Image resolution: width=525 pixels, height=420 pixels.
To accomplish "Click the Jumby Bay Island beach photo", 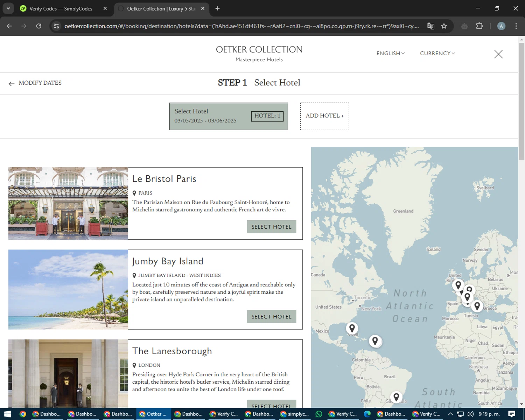I will point(68,289).
